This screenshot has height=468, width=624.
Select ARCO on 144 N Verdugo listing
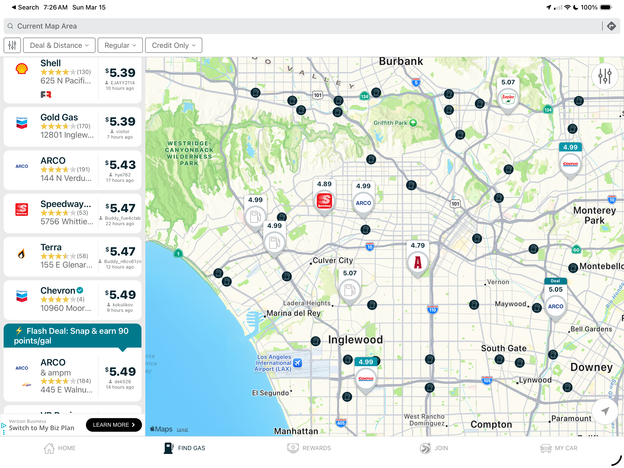72,170
